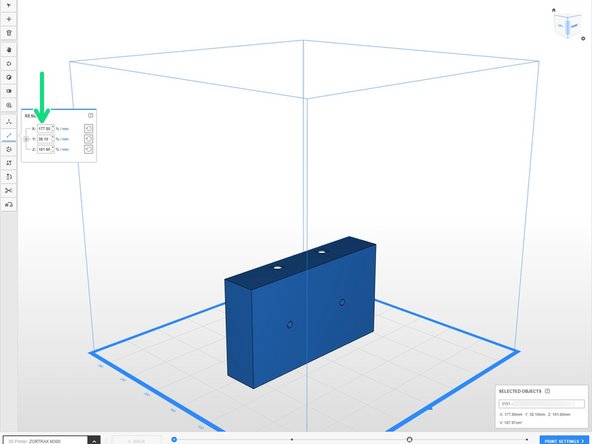Select the highlighted resize tool
Viewport: 592px width, 444px height.
pyautogui.click(x=9, y=135)
